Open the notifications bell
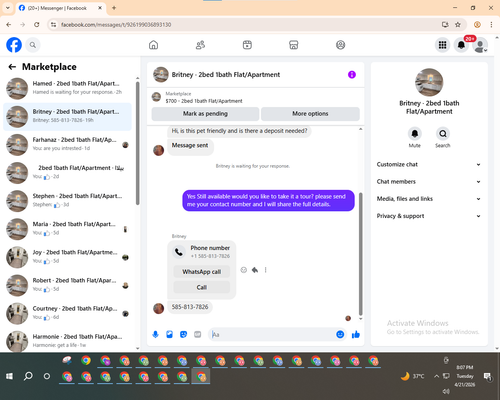The width and height of the screenshot is (500, 400). pyautogui.click(x=461, y=45)
